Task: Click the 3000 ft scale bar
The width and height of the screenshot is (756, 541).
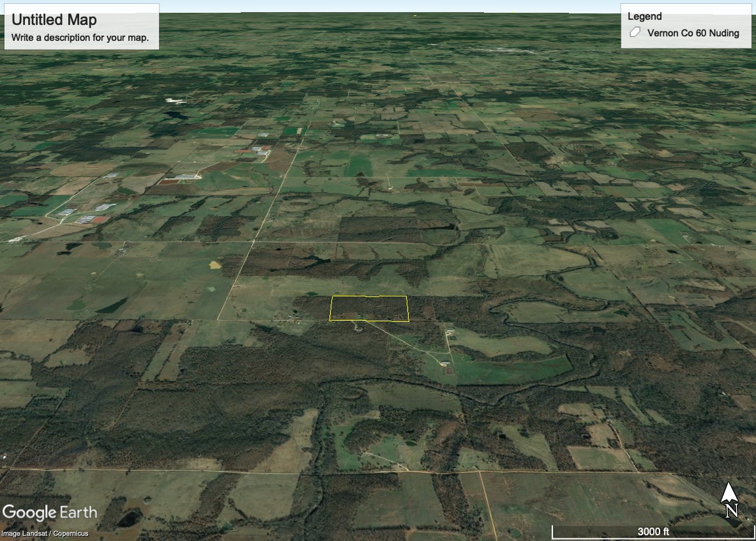Action: [x=650, y=531]
